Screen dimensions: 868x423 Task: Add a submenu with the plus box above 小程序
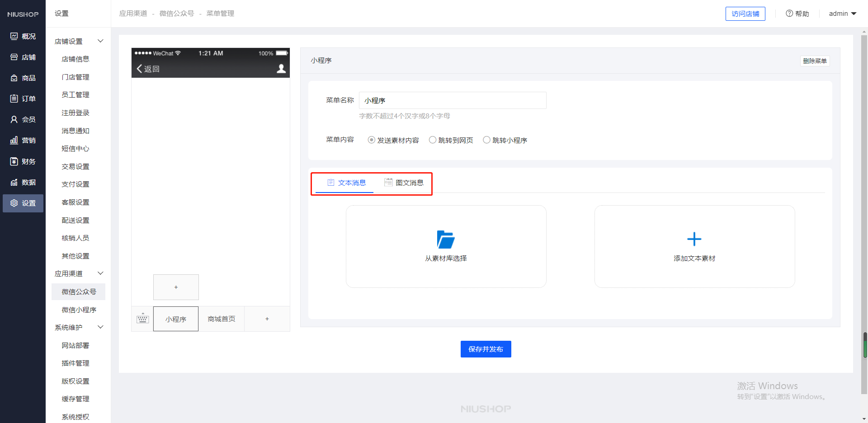pyautogui.click(x=176, y=287)
